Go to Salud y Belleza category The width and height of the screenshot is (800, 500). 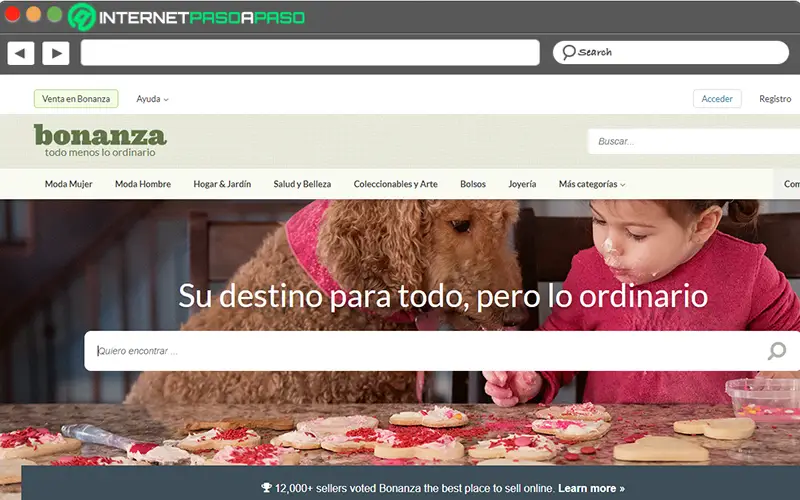click(x=302, y=184)
